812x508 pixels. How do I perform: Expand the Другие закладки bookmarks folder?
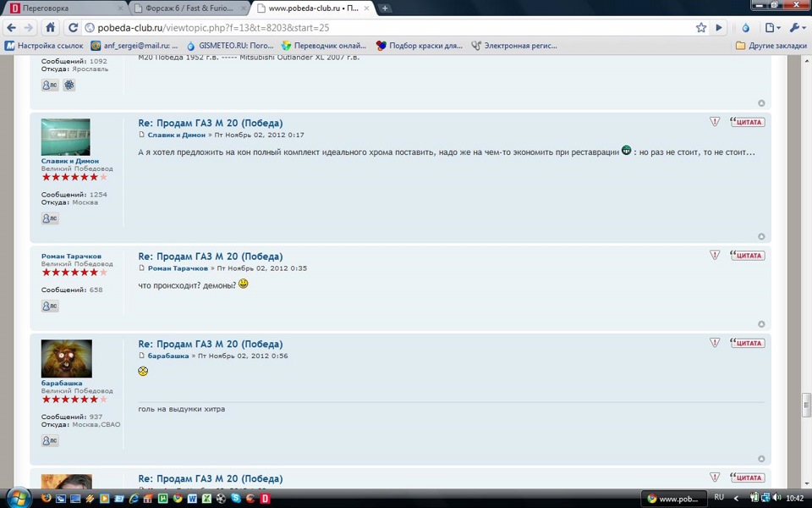pyautogui.click(x=771, y=46)
